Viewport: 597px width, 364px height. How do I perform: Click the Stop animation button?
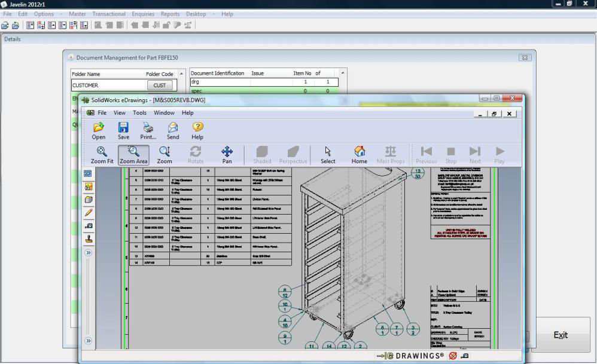(451, 155)
